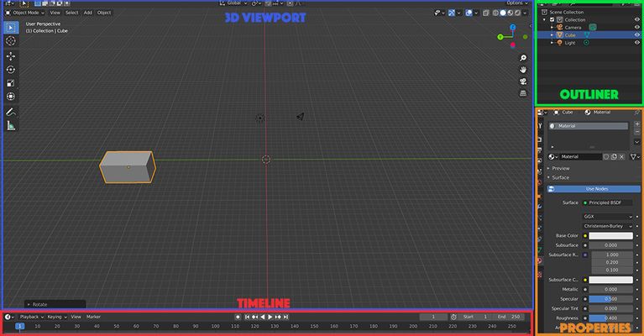Click the Use Nodes button
This screenshot has width=644, height=336.
point(594,189)
